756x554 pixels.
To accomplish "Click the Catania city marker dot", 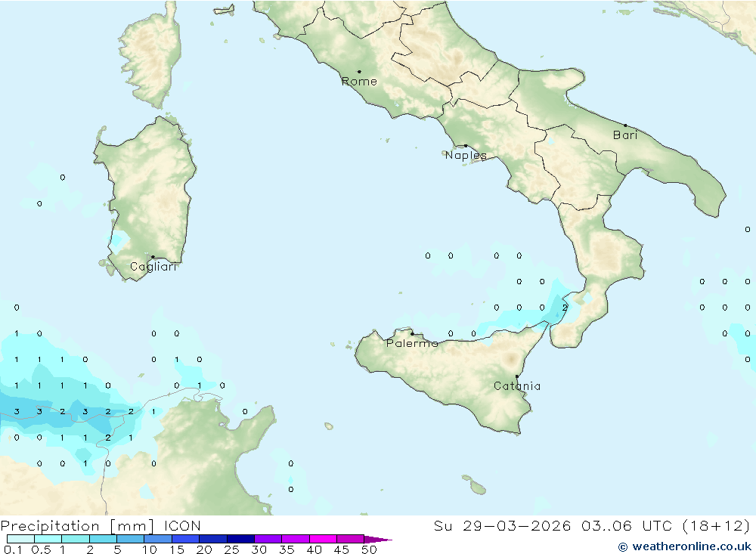I will tap(517, 376).
